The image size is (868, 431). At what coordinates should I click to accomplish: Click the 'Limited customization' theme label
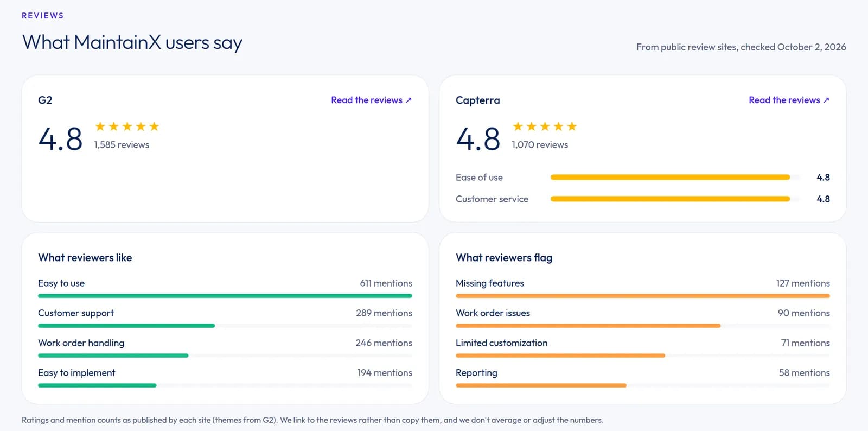pos(502,343)
